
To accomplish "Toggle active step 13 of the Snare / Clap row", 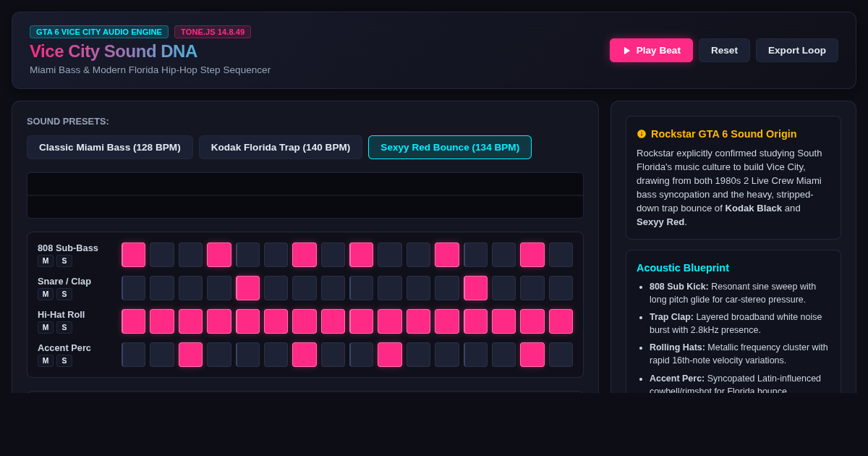I will (x=475, y=288).
